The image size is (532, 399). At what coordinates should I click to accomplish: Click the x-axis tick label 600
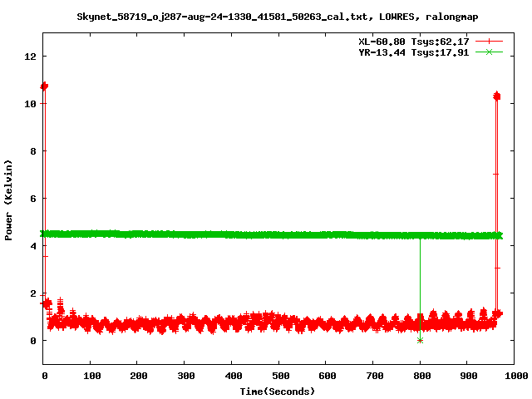click(x=327, y=376)
